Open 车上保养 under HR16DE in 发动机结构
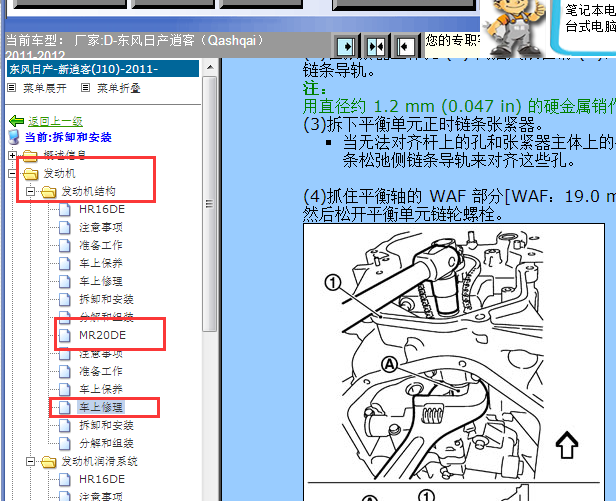Screen dimensions: 616x501 tap(101, 263)
